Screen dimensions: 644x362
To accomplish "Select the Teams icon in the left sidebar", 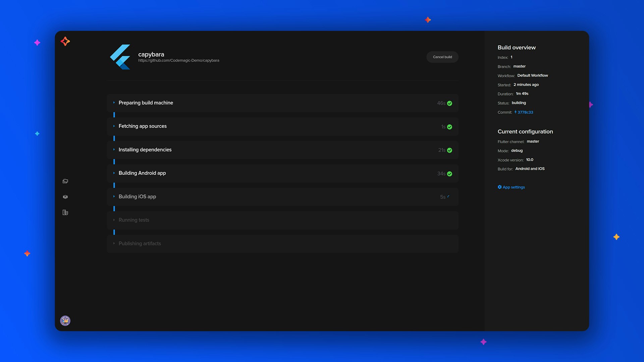I will click(x=65, y=197).
